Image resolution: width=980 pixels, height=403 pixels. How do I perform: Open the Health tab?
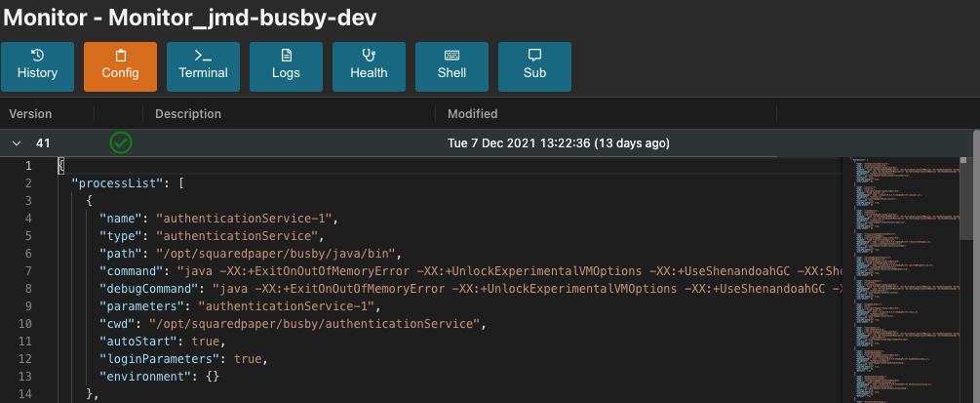(x=369, y=66)
